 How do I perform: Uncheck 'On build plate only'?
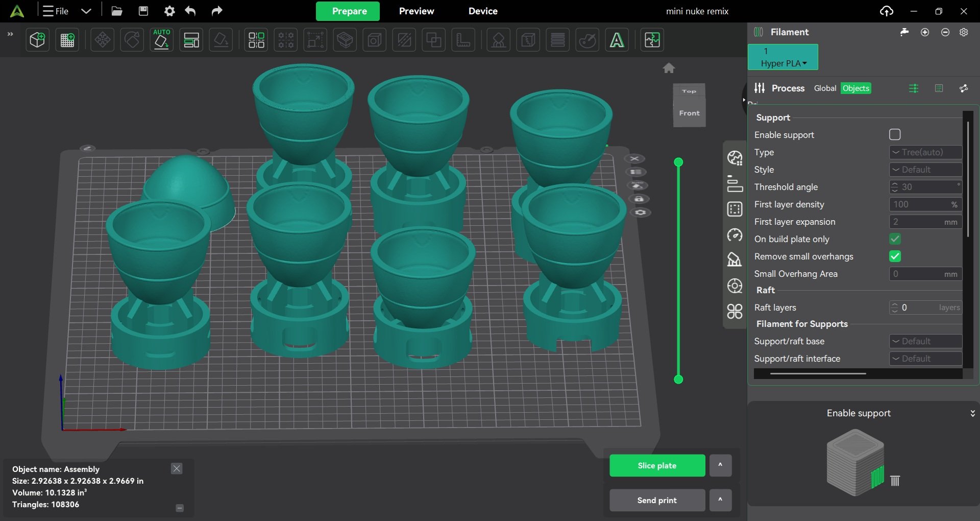tap(895, 239)
